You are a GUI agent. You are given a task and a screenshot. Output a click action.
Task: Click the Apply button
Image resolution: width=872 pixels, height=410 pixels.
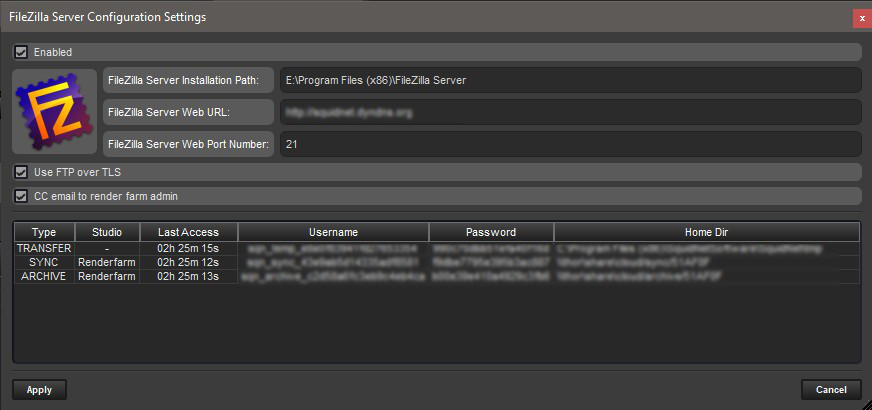coord(39,390)
